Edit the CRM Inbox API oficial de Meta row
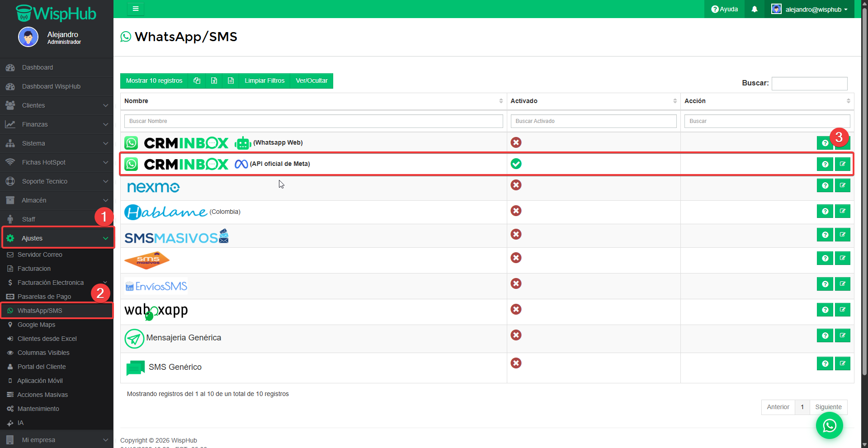 [843, 164]
